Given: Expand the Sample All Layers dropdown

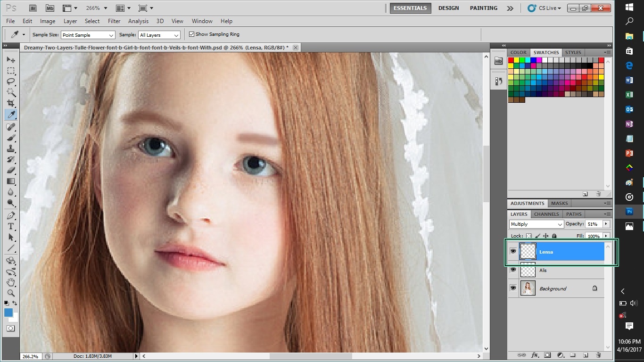Looking at the screenshot, I should [x=159, y=35].
